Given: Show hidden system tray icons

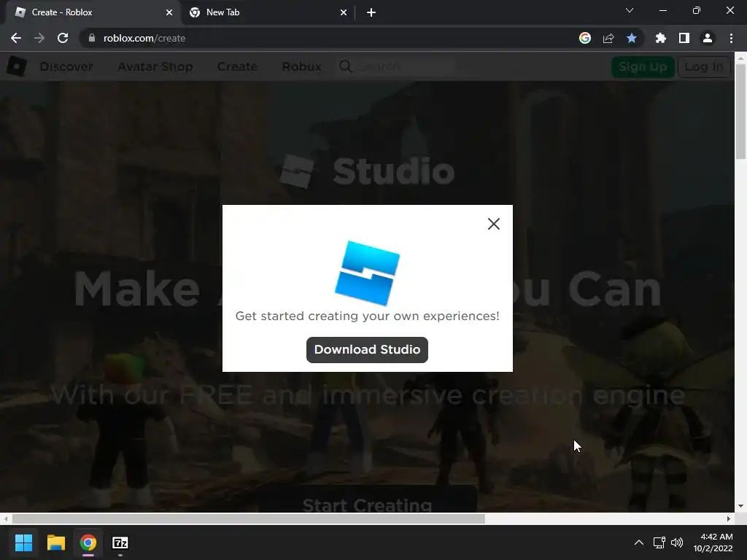Looking at the screenshot, I should point(639,542).
